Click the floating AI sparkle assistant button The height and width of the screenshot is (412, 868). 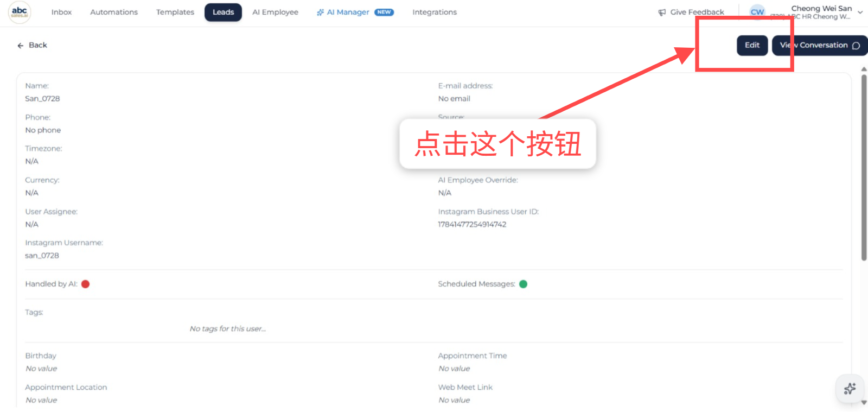(x=850, y=389)
